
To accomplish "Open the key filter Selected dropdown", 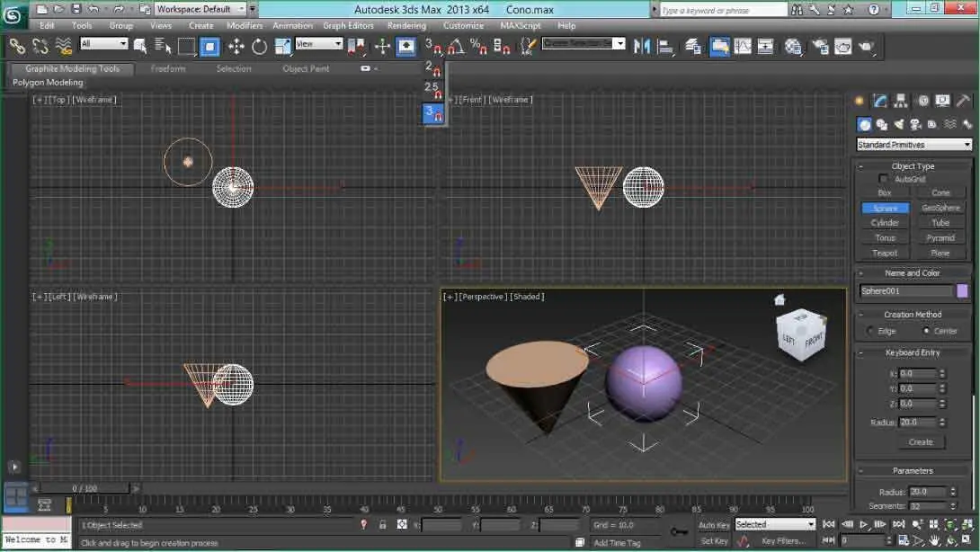I will [x=775, y=524].
